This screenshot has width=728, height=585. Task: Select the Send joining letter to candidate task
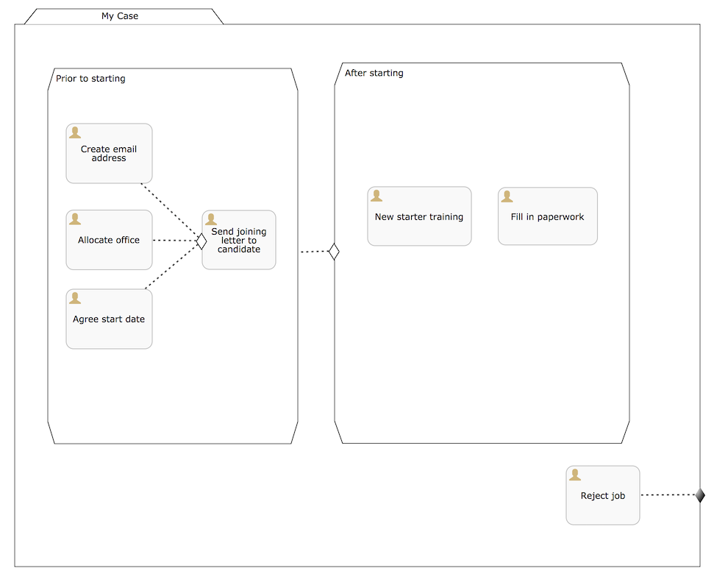(x=238, y=240)
